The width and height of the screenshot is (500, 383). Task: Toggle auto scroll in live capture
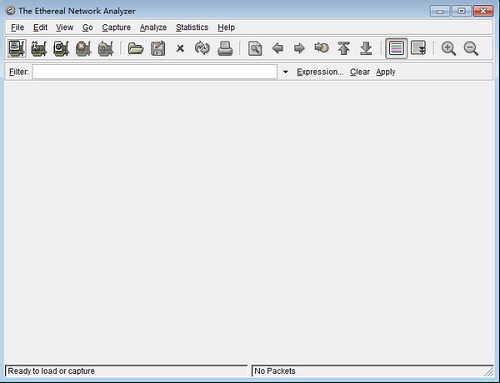tap(419, 48)
